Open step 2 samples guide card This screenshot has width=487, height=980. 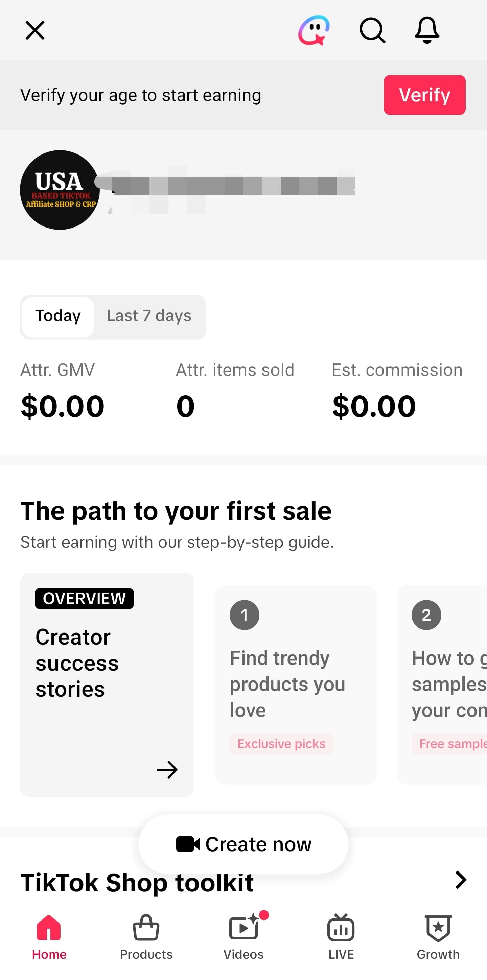[442, 685]
